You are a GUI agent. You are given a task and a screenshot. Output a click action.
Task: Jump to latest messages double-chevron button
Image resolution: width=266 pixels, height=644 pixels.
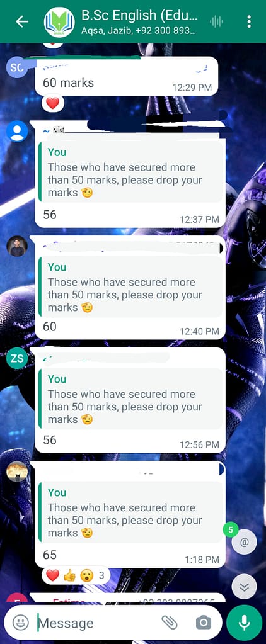pyautogui.click(x=244, y=587)
